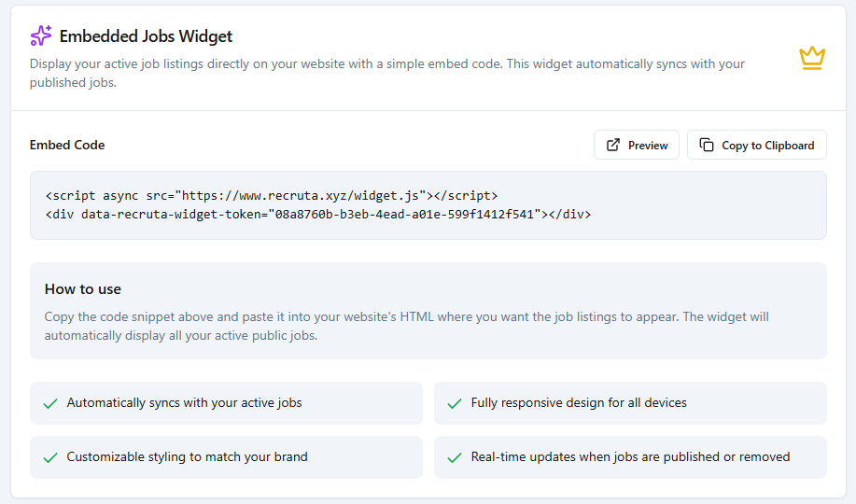This screenshot has width=856, height=504.
Task: Copy embed code with Copy to Clipboard button
Action: [x=757, y=145]
